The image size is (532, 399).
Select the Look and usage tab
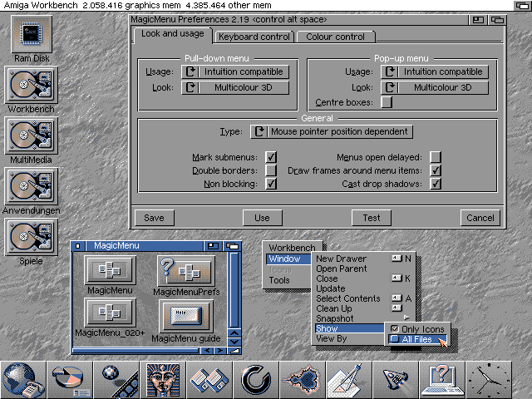173,33
